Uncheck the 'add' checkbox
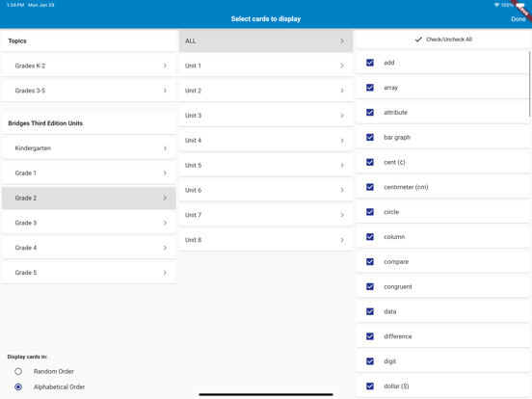This screenshot has height=399, width=532. coord(370,63)
